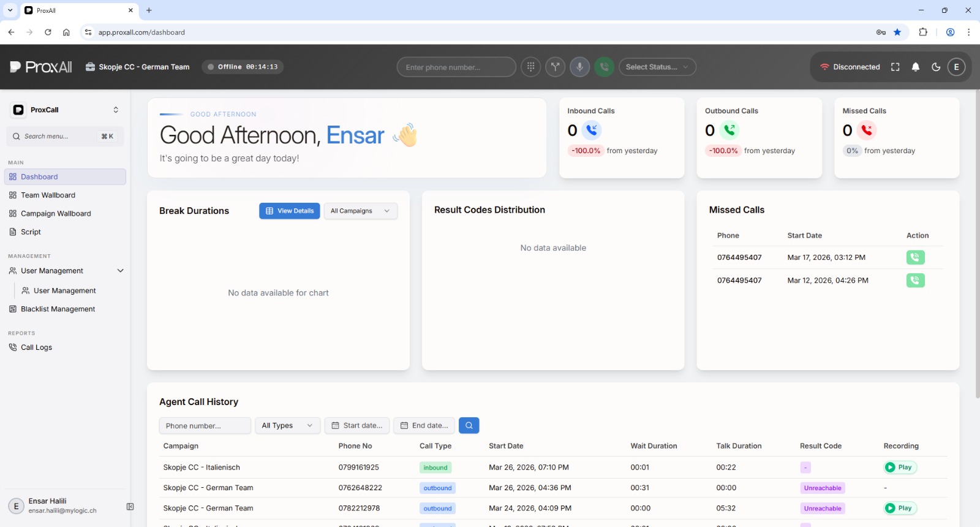Open the End date picker
Viewport: 980px width, 527px height.
[x=424, y=425]
